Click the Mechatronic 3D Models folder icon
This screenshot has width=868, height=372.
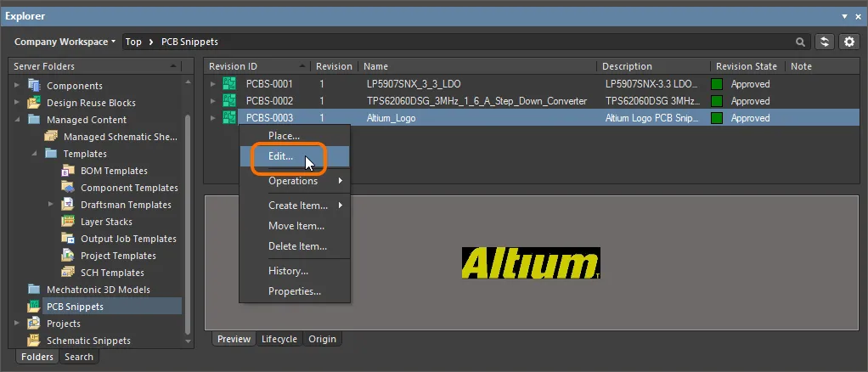tap(34, 290)
